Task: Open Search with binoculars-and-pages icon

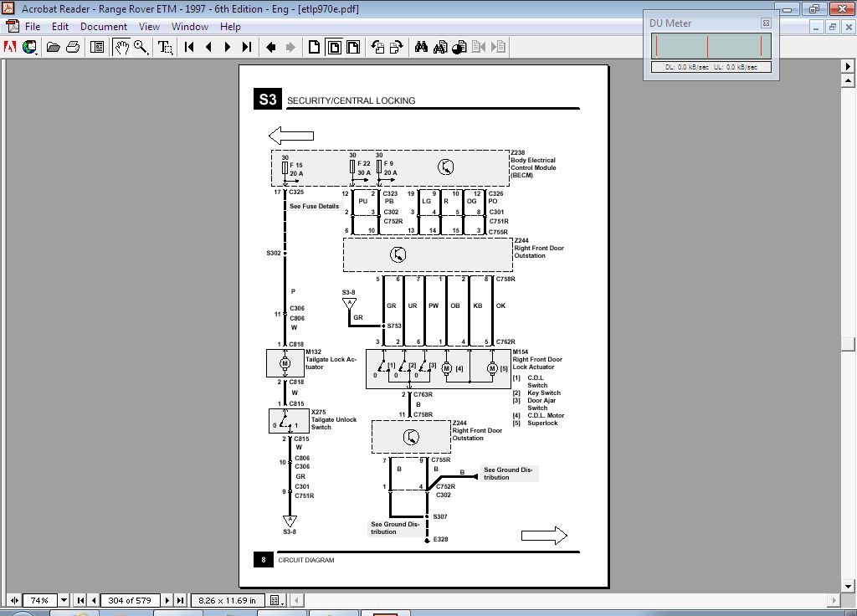Action: pos(440,47)
